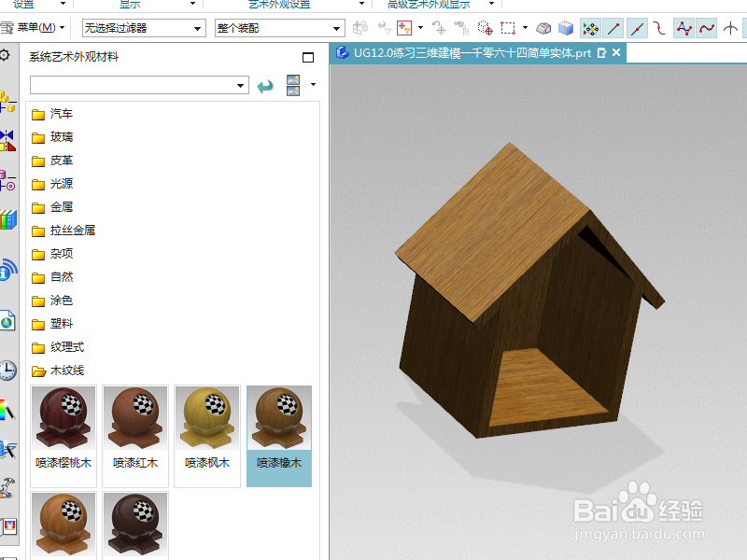747x560 pixels.
Task: Click the teal return arrow in materials panel
Action: coord(265,86)
